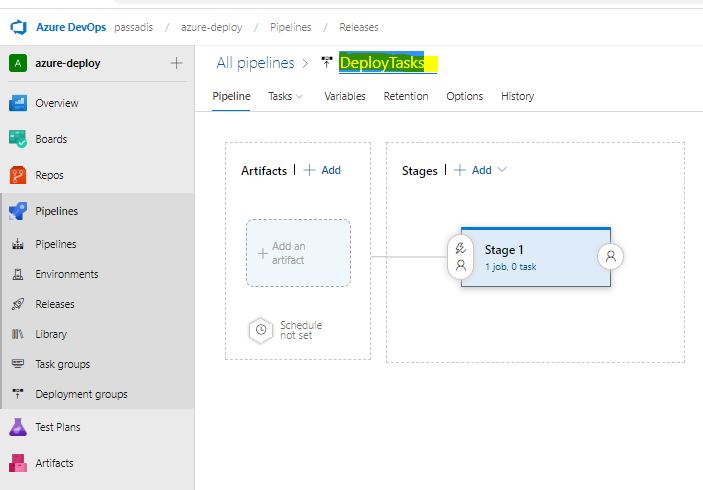Click the All pipelines breadcrumb link

(255, 63)
